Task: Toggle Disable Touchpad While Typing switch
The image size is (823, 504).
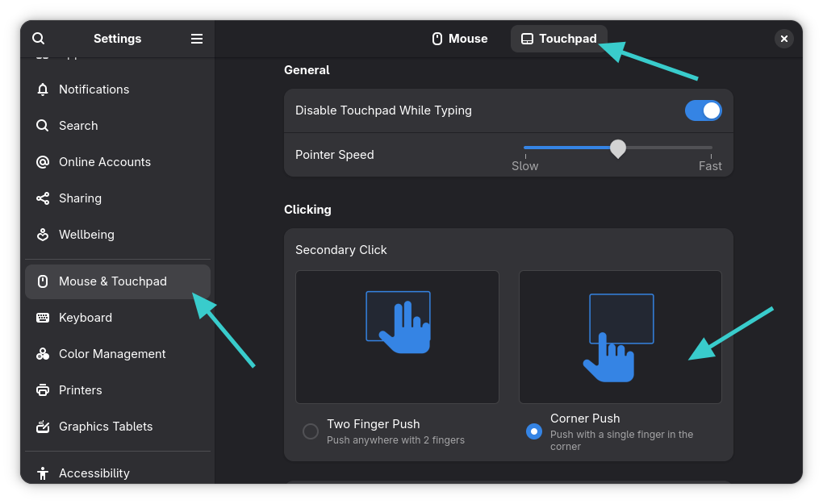Action: (704, 110)
